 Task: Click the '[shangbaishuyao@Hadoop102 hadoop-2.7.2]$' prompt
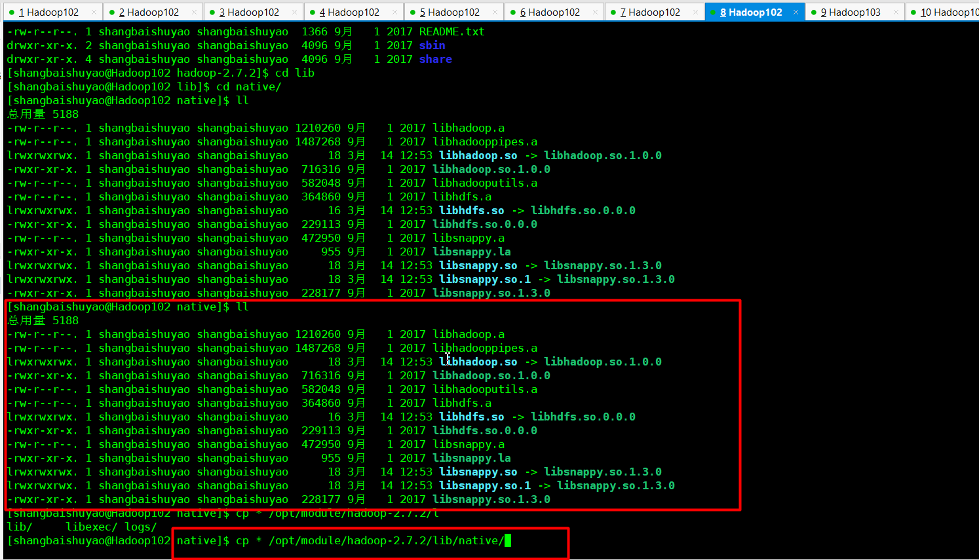[x=138, y=73]
